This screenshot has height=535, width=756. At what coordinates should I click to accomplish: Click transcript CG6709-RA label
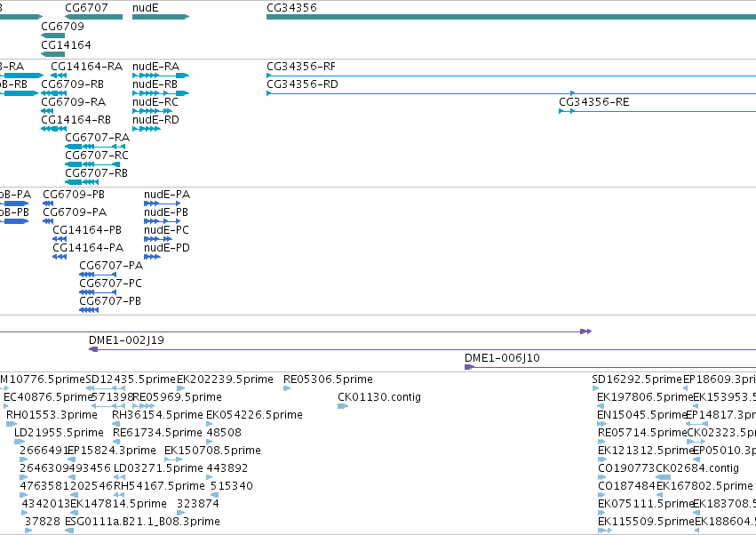click(x=73, y=102)
